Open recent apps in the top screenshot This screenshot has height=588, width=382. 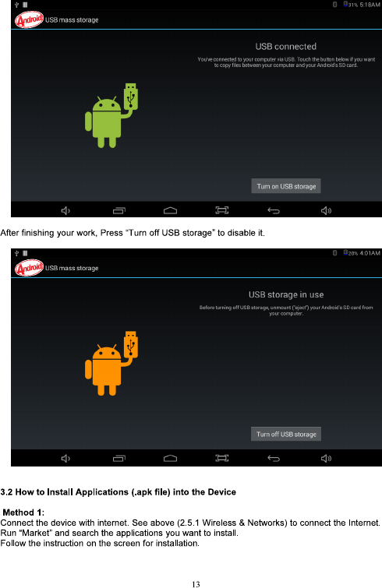[x=119, y=211]
